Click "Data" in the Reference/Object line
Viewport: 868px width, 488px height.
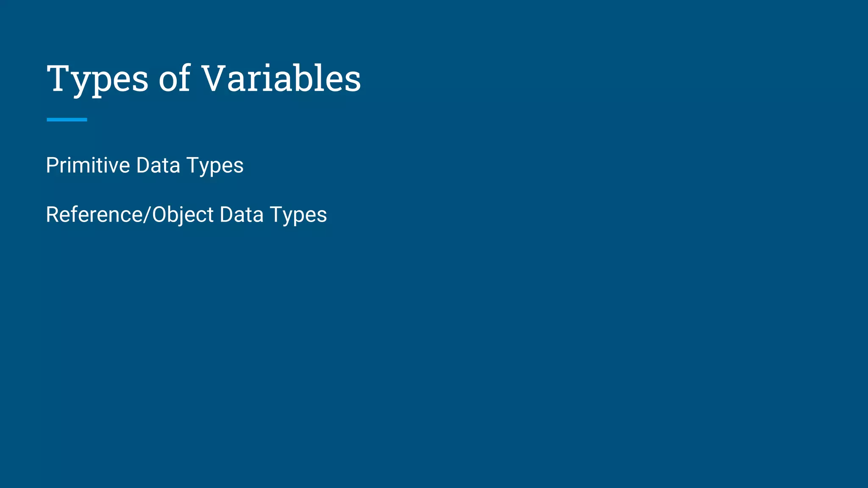tap(242, 214)
